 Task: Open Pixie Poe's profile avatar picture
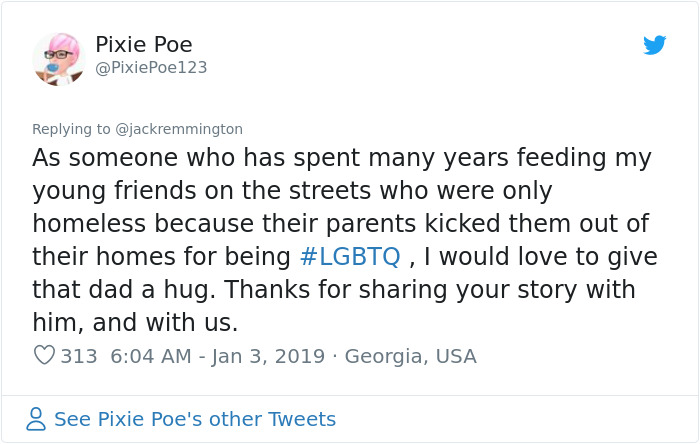pyautogui.click(x=58, y=58)
